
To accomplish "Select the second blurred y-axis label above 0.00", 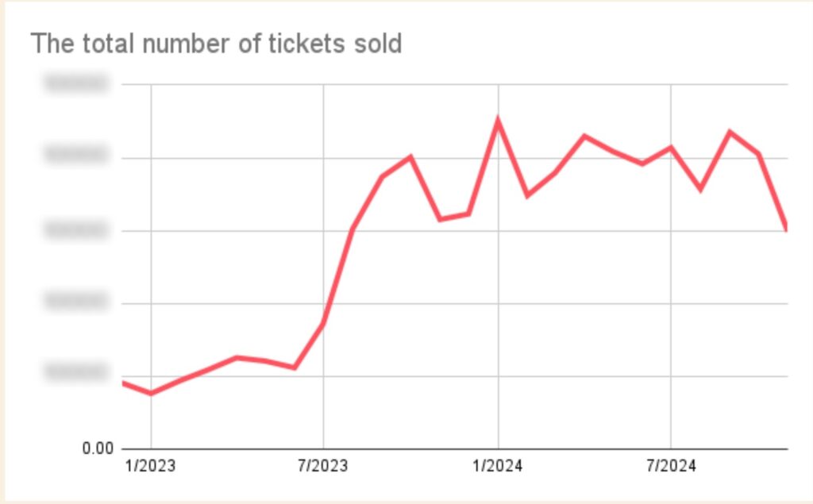I will [75, 303].
